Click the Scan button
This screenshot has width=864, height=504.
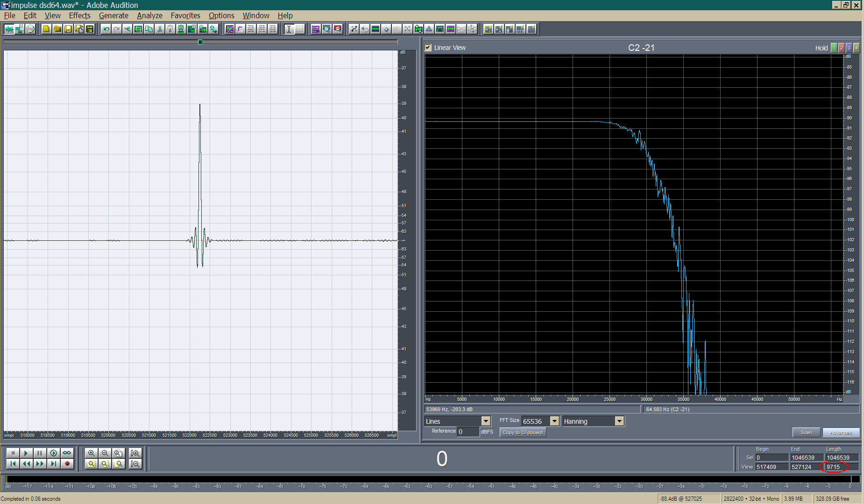point(806,433)
